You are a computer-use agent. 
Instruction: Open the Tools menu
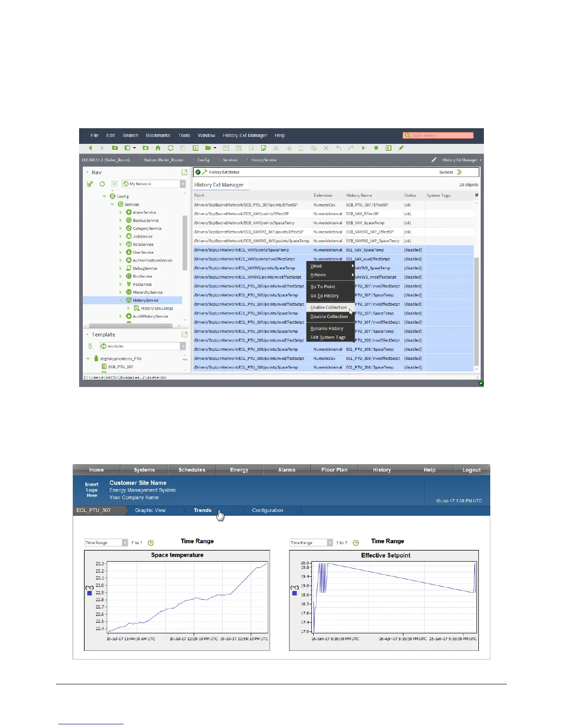[184, 136]
